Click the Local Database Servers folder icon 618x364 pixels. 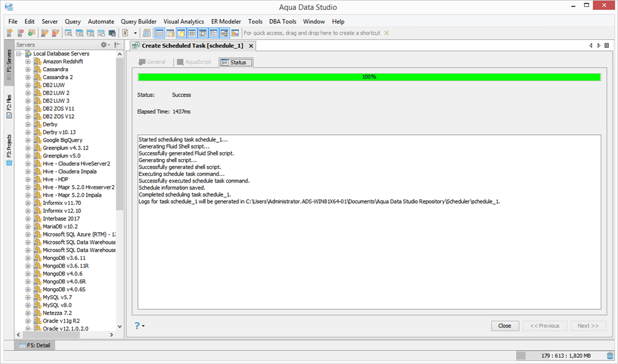point(28,54)
